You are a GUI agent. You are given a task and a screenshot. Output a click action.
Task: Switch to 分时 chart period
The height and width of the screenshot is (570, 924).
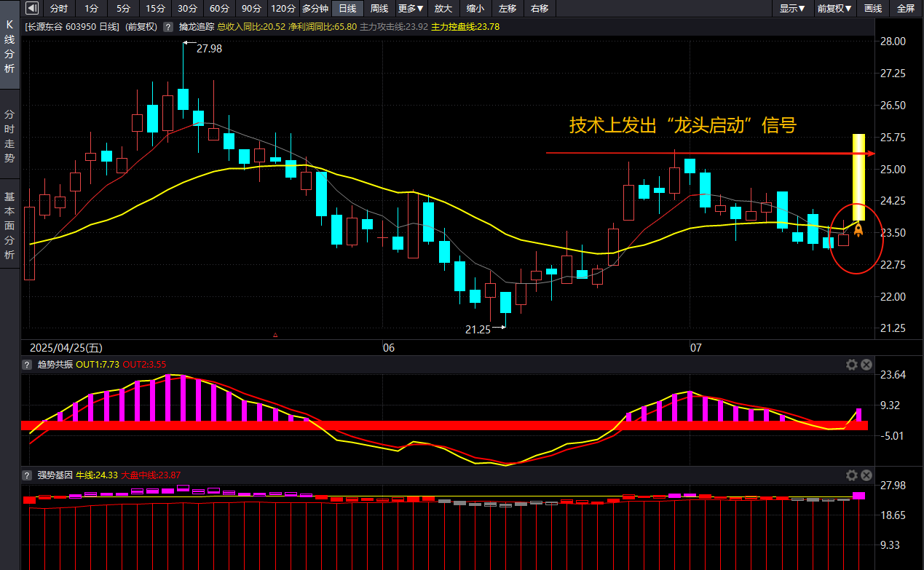click(x=59, y=9)
